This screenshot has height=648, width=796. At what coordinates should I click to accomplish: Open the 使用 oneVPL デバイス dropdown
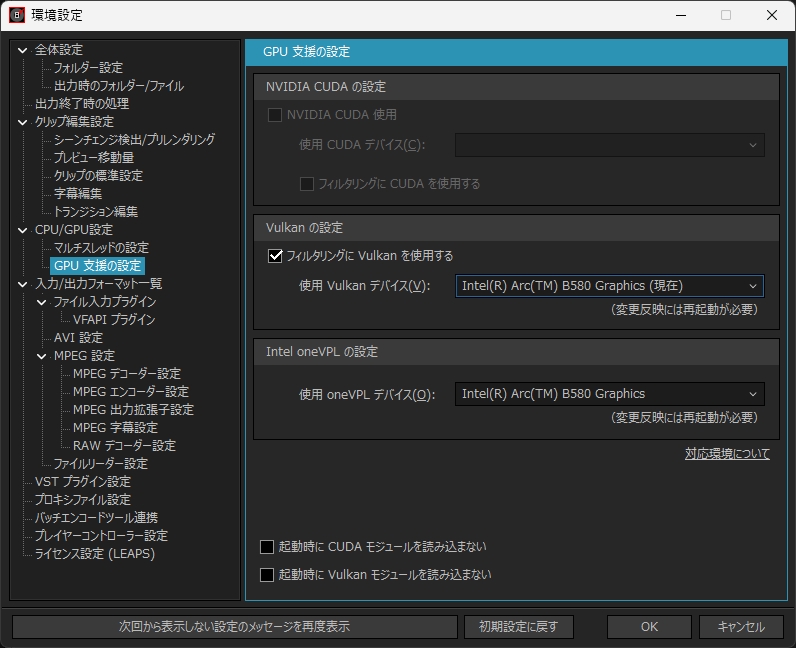(610, 394)
